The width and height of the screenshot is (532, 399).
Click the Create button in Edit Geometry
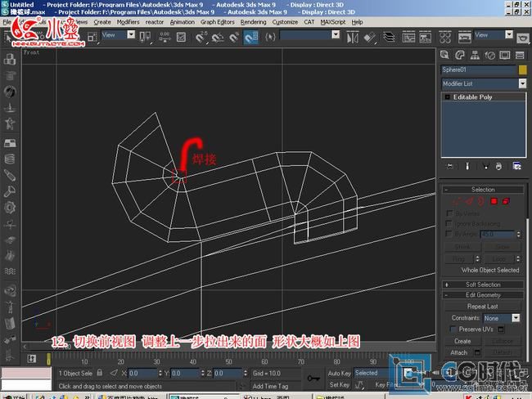point(462,341)
